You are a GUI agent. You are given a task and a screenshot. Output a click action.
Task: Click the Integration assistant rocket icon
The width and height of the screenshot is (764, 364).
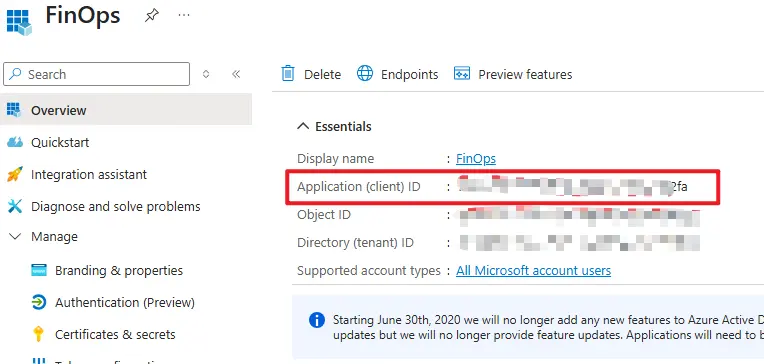coord(15,174)
